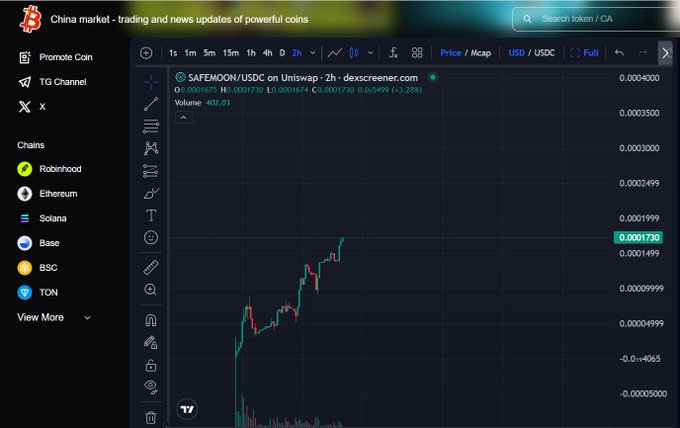Open the Promote Coin page
Viewport: 680px width, 428px height.
pos(56,57)
